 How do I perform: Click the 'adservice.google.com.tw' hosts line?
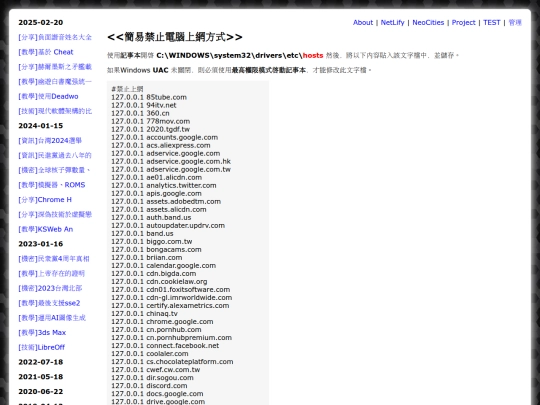pos(171,169)
